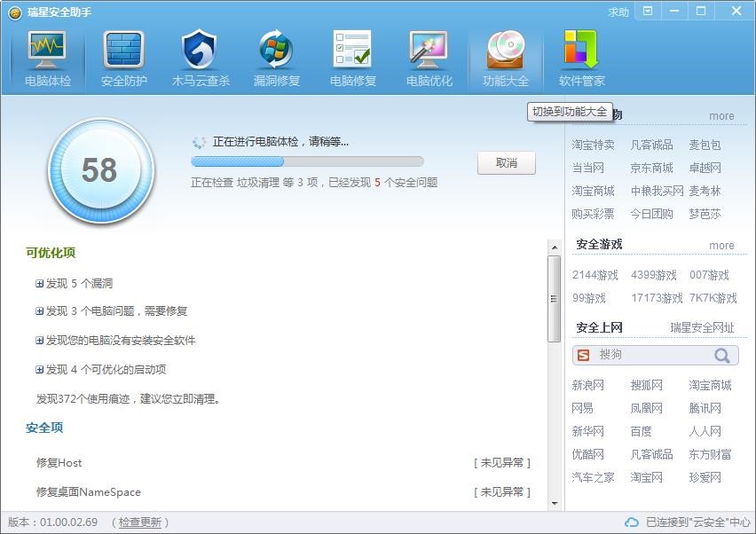The height and width of the screenshot is (534, 756).
Task: Open the 凤凰网 link
Action: pyautogui.click(x=646, y=409)
